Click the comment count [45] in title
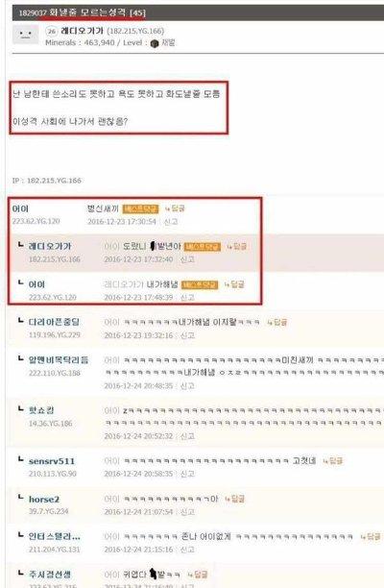The height and width of the screenshot is (588, 384). click(137, 13)
